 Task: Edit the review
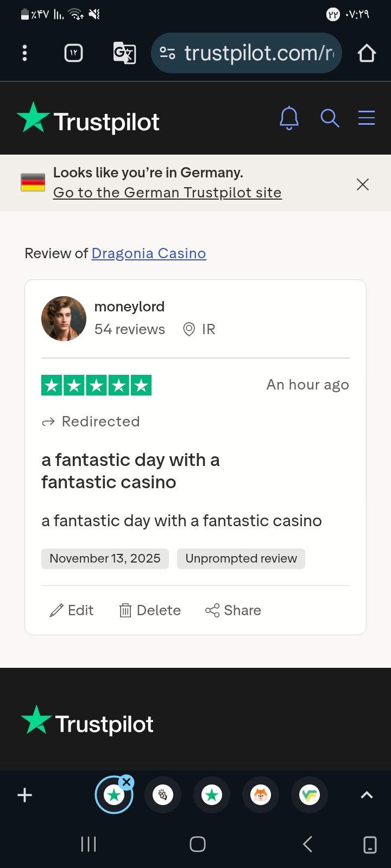pyautogui.click(x=72, y=610)
